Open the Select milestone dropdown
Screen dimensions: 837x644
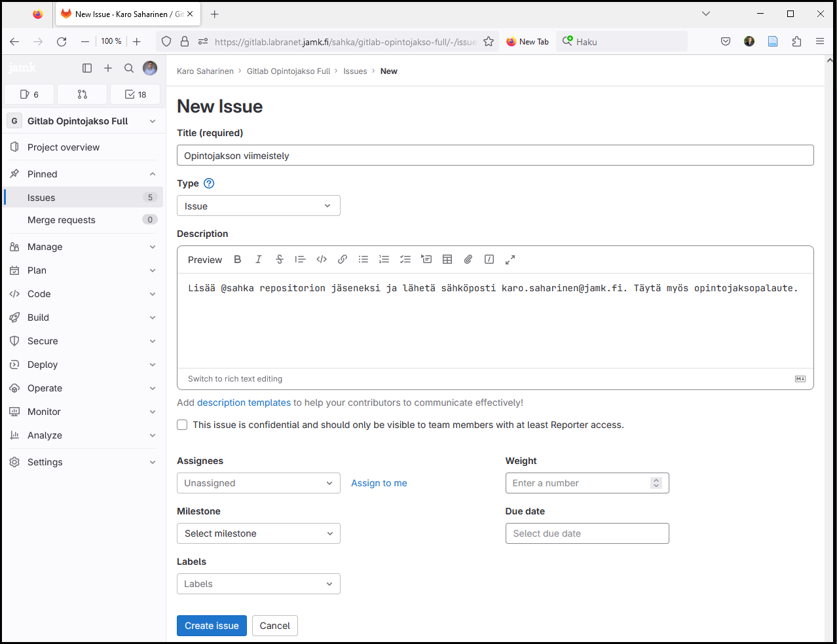(258, 533)
